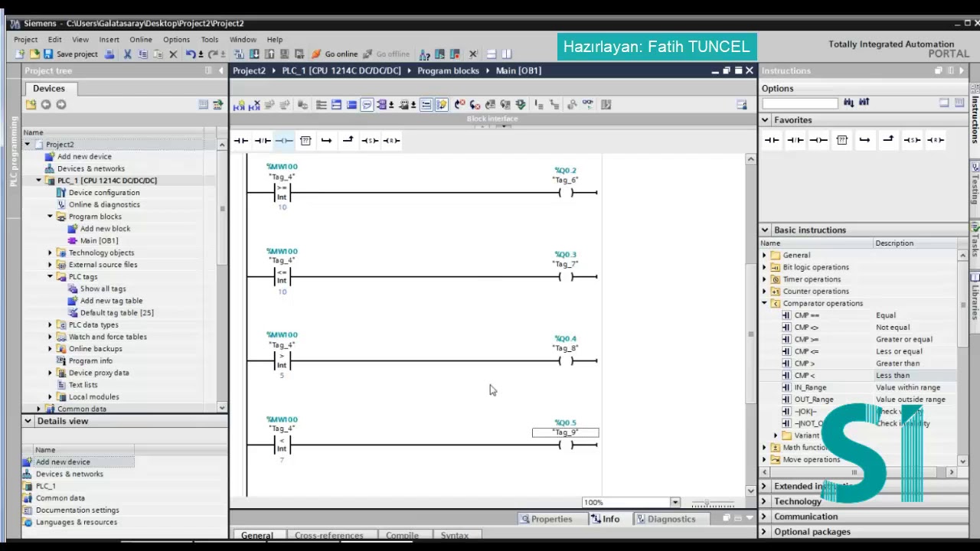This screenshot has height=551, width=980.
Task: Click delete network icon in editor toolbar
Action: (x=256, y=105)
